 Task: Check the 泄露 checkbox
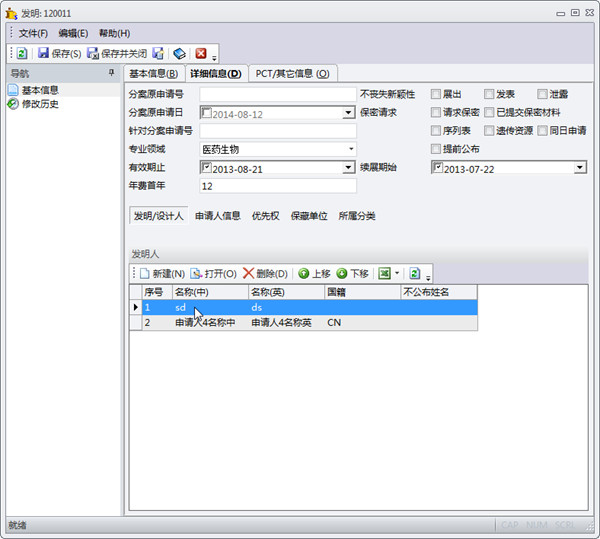click(542, 94)
